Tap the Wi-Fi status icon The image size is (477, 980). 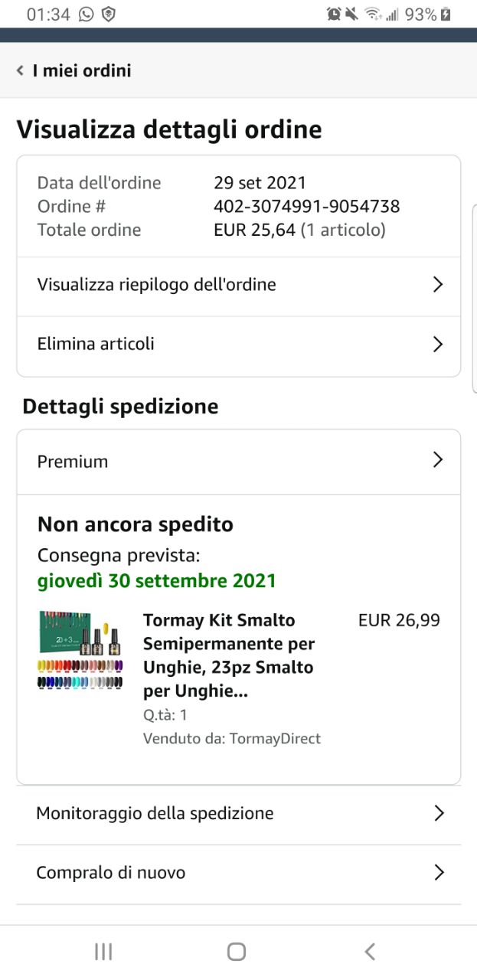click(373, 14)
